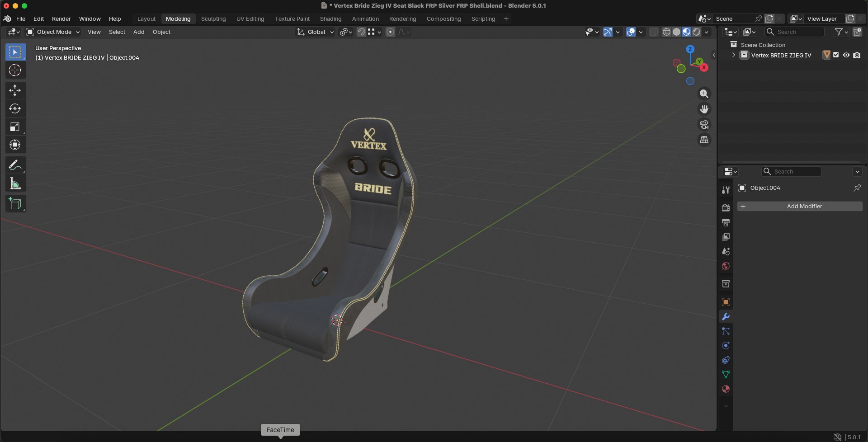The width and height of the screenshot is (868, 442).
Task: Hide Vertex BRIDE ZIEG IV collection in viewport
Action: (846, 55)
